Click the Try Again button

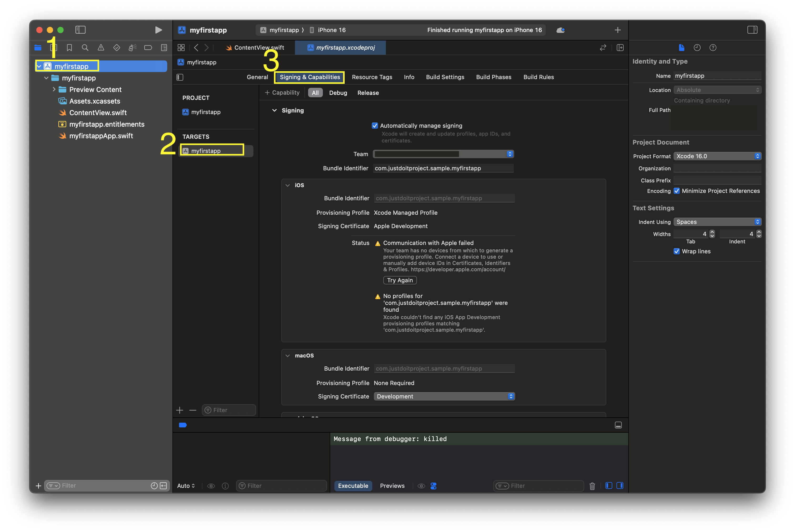tap(400, 280)
